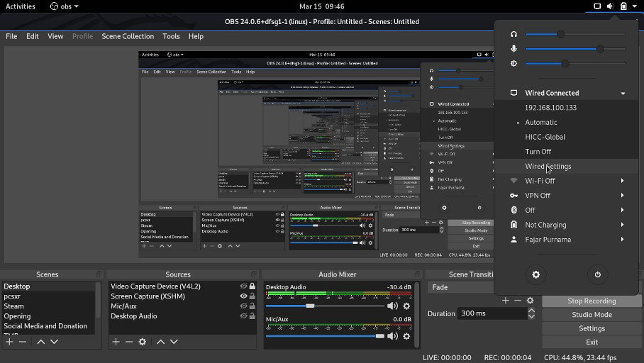Open Mic/Aux settings with the gear
The width and height of the screenshot is (644, 363).
(x=406, y=336)
